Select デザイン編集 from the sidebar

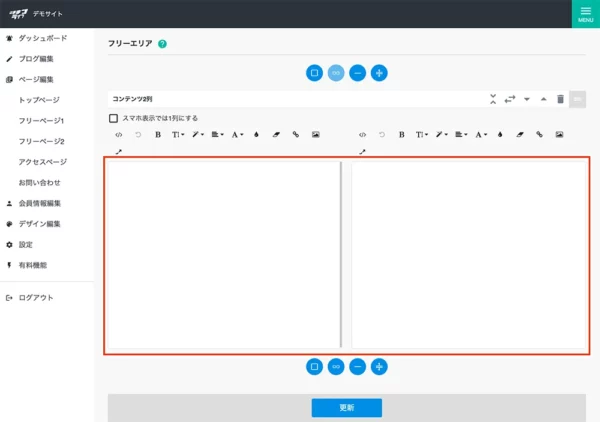(x=39, y=224)
